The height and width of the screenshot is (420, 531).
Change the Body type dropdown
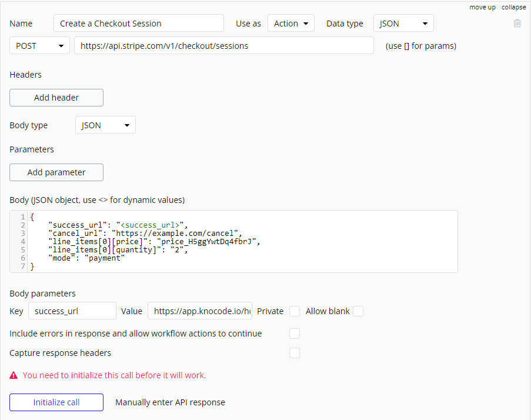click(105, 125)
